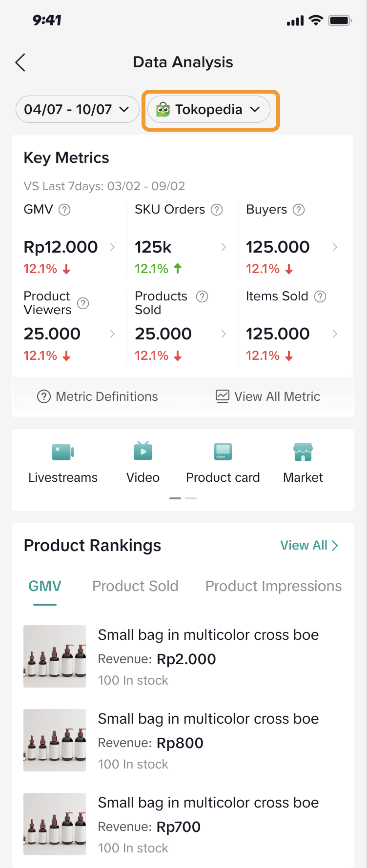367x868 pixels.
Task: Open the Livestreams analytics icon
Action: click(x=62, y=452)
